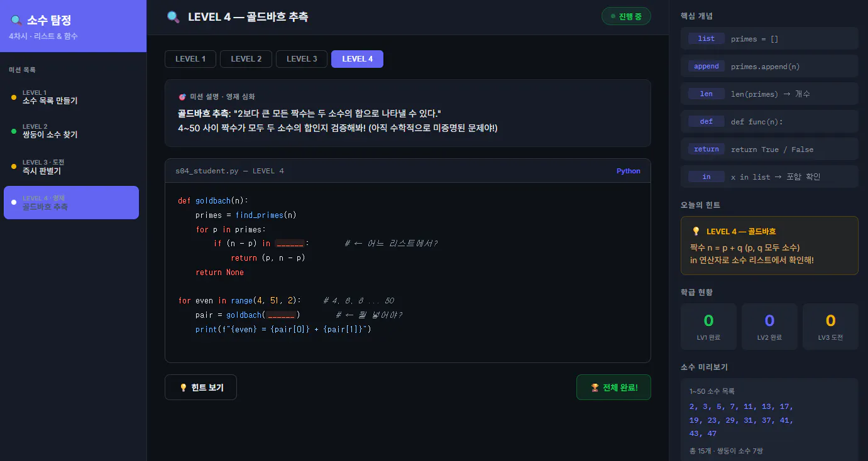Click the 힌트 보기 button
The image size is (868, 461).
click(x=201, y=388)
